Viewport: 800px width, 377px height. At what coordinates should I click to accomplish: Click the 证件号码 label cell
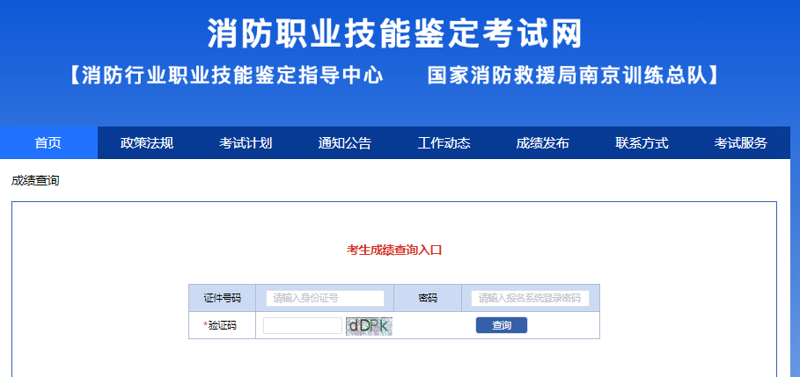(222, 298)
